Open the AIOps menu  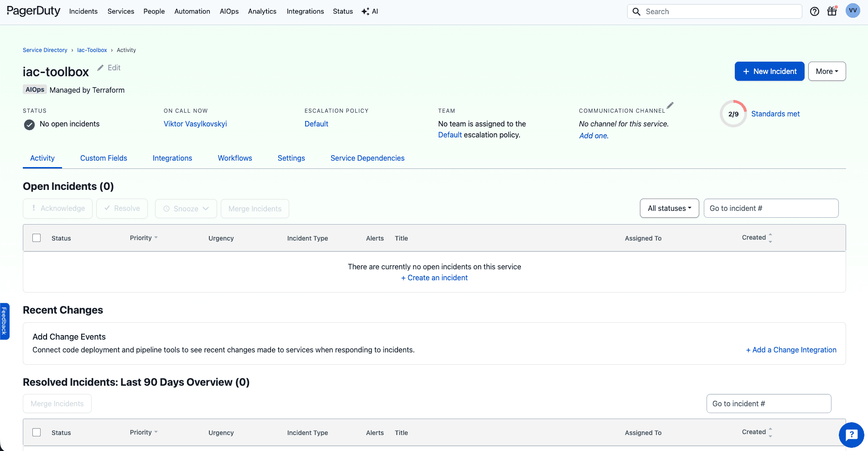pos(229,11)
